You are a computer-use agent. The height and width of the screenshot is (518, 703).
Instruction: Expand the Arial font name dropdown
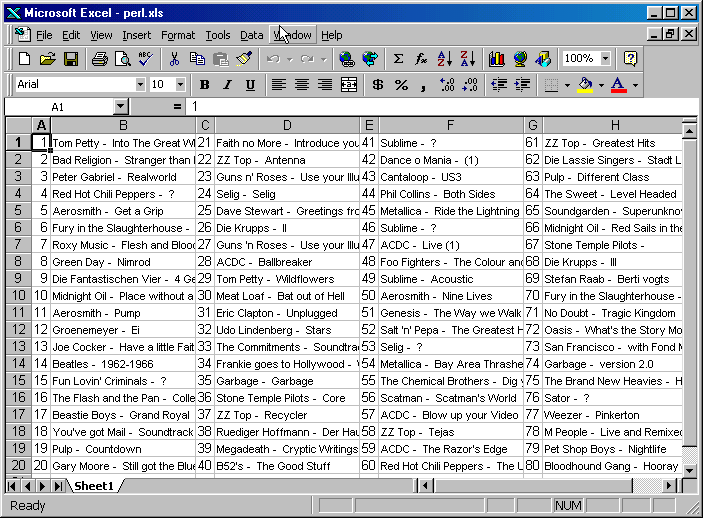(140, 84)
